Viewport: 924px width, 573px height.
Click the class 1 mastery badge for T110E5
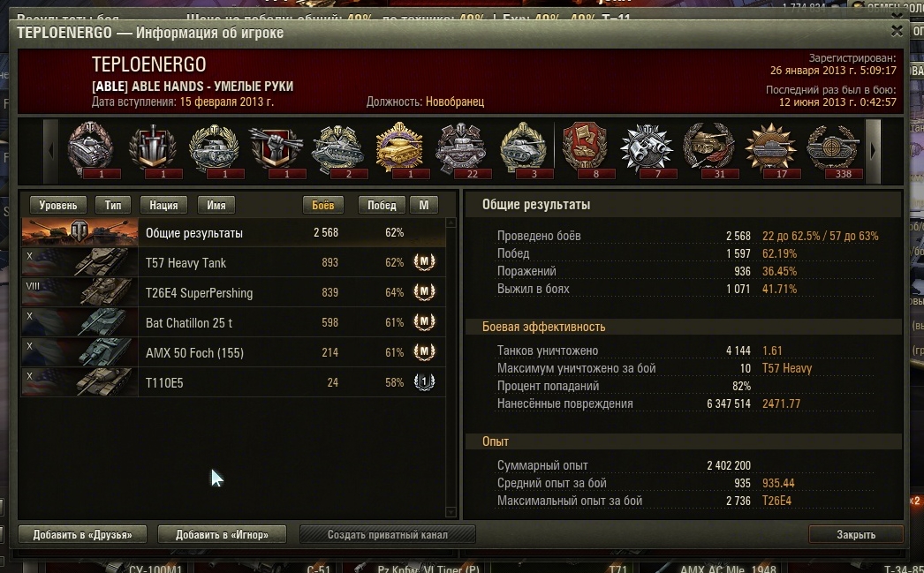pyautogui.click(x=424, y=382)
